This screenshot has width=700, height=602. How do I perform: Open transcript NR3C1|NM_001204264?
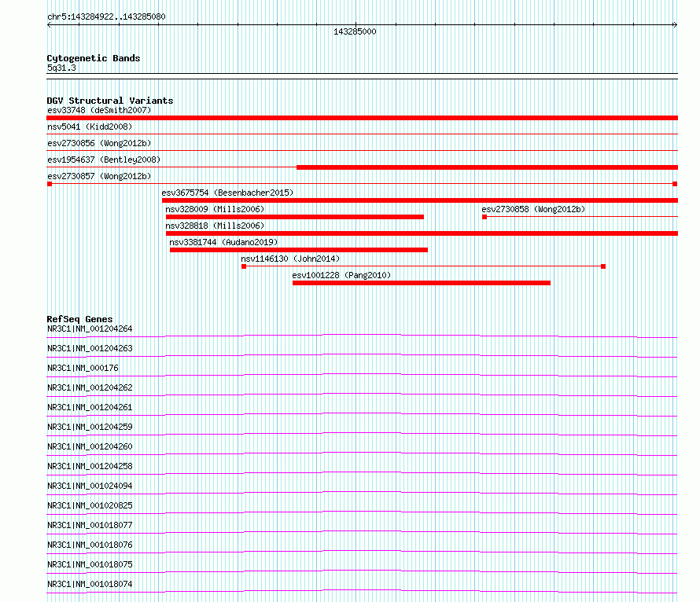coord(90,329)
